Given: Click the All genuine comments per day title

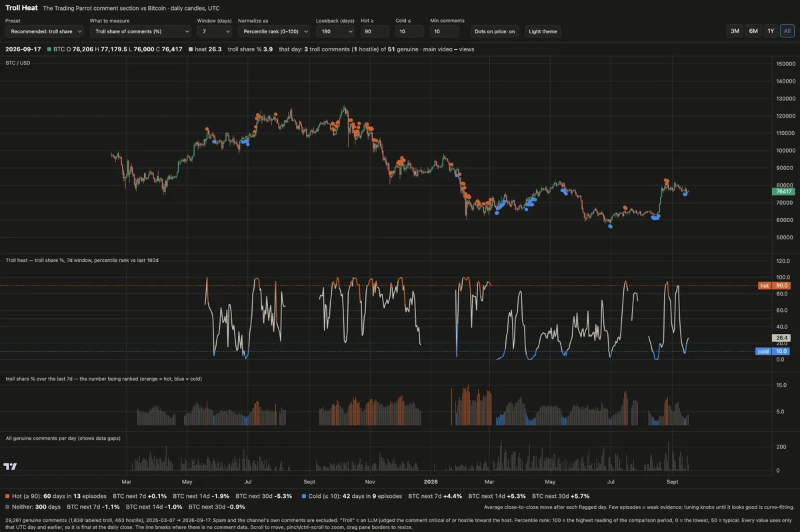Looking at the screenshot, I should click(x=63, y=438).
